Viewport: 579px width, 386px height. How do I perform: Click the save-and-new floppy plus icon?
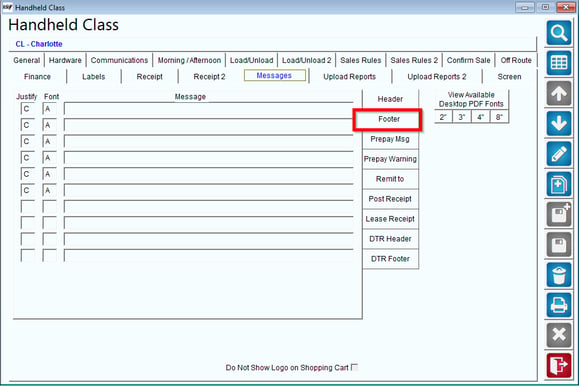(x=559, y=214)
